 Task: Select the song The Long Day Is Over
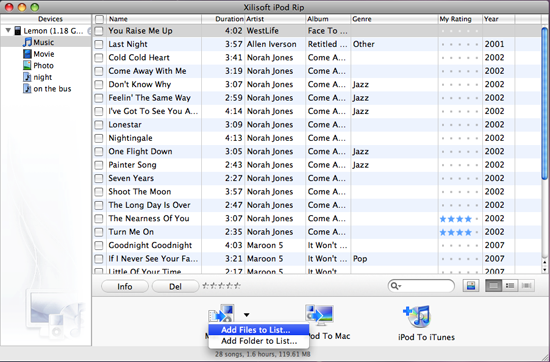(x=149, y=205)
